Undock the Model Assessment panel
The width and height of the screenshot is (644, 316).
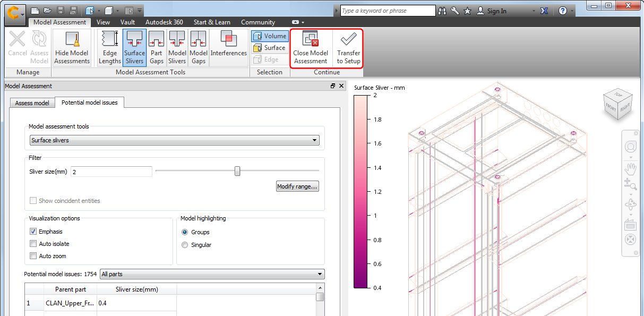pos(333,86)
